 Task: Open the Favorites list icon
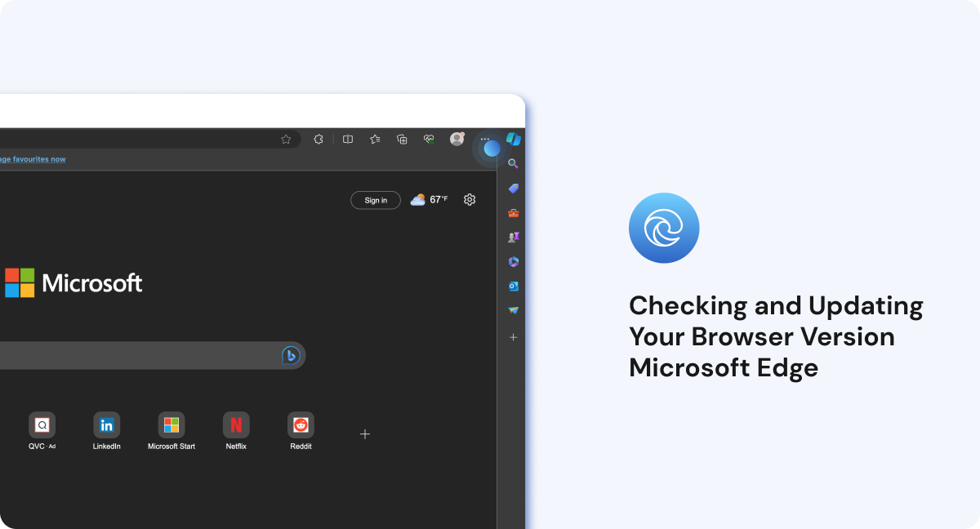coord(375,140)
